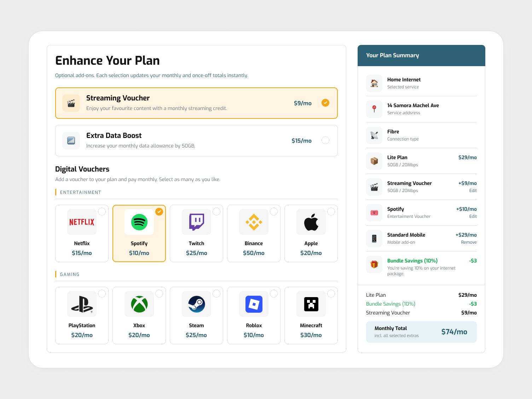
Task: Deselect the Streaming Voucher checkmark
Action: tap(325, 103)
